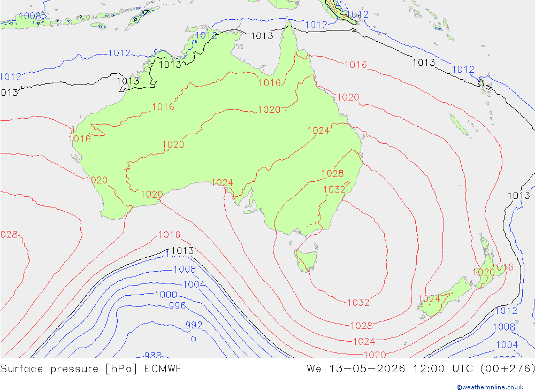Click the 1016 label in northern Western Australia
Viewport: 535px width, 392px height.
163,107
